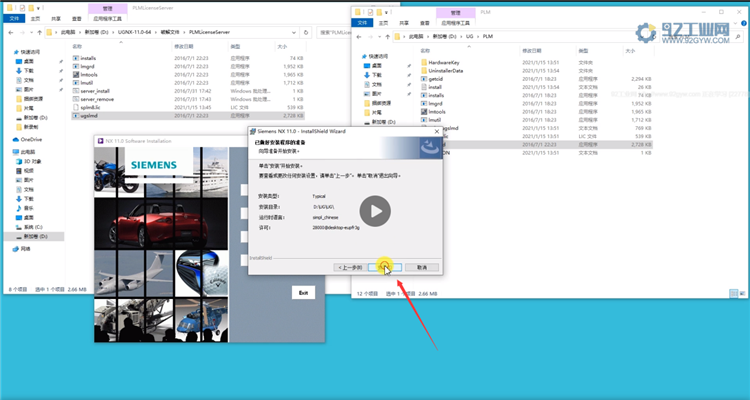Image resolution: width=750 pixels, height=400 pixels.
Task: Switch PLM window to details view
Action: point(733,293)
